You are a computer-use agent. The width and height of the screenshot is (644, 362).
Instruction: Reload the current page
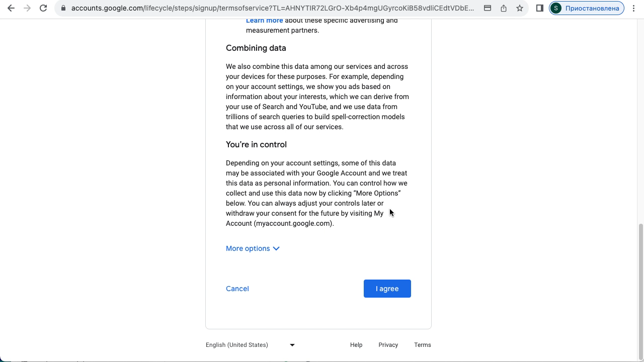(43, 8)
